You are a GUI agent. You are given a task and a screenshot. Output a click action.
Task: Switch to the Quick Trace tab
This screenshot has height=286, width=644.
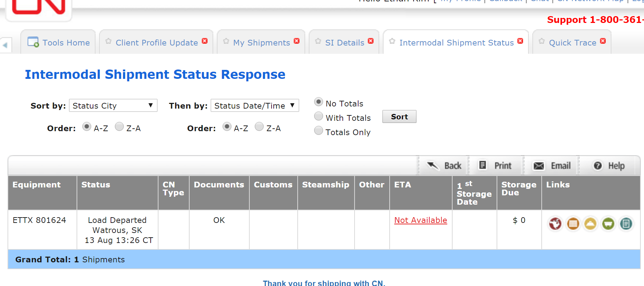pos(572,43)
